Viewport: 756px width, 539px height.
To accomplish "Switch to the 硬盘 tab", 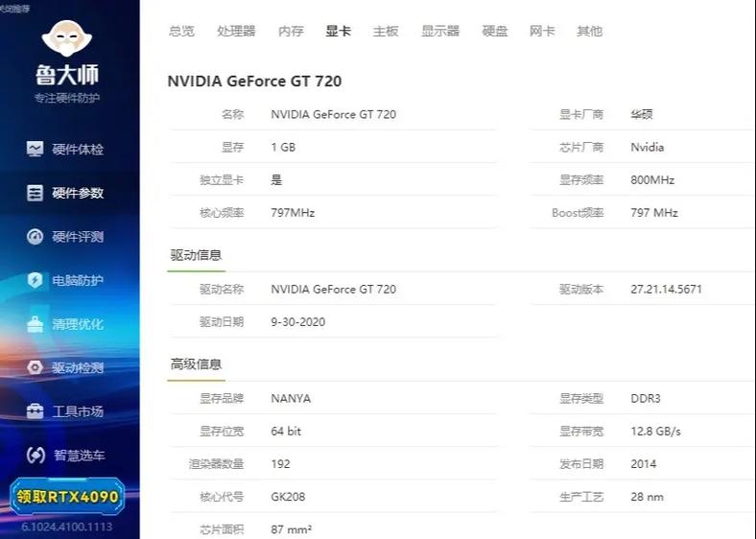I will click(x=495, y=32).
